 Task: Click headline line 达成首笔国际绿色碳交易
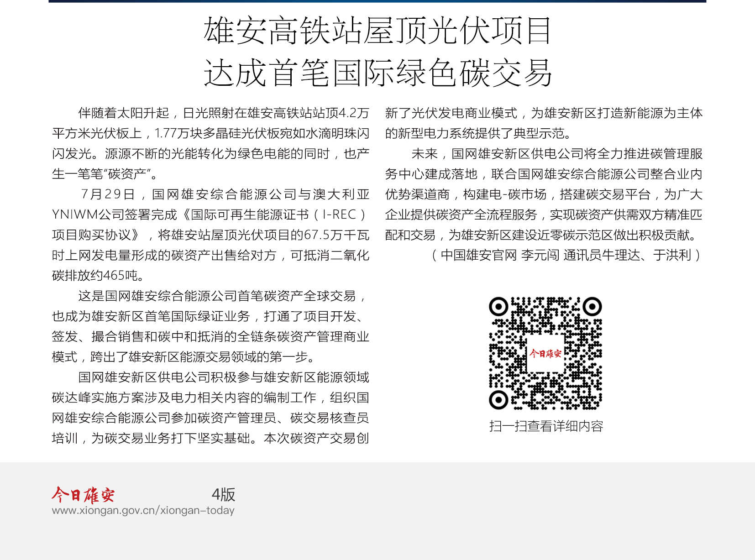(x=377, y=73)
